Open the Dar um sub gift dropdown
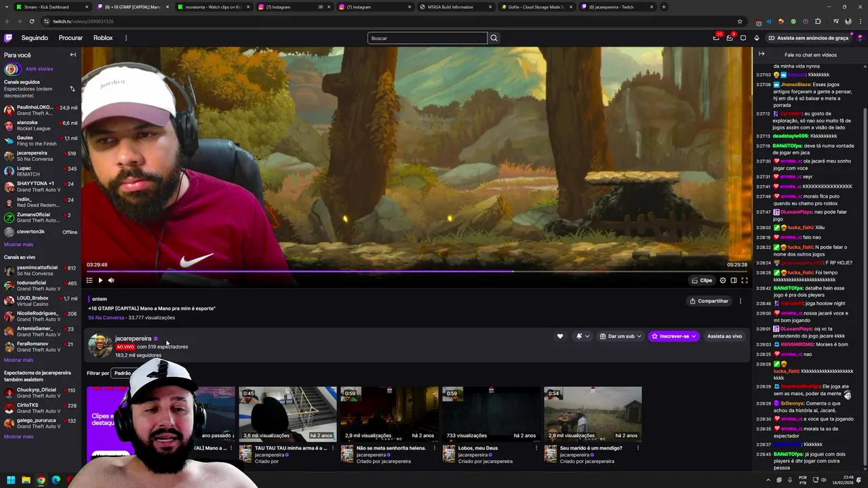 coord(620,336)
